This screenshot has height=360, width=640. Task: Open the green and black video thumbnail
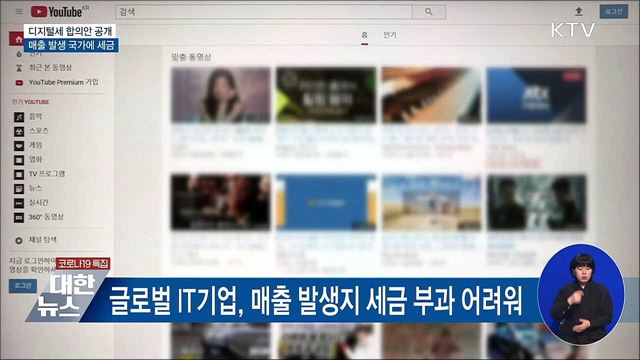click(326, 95)
